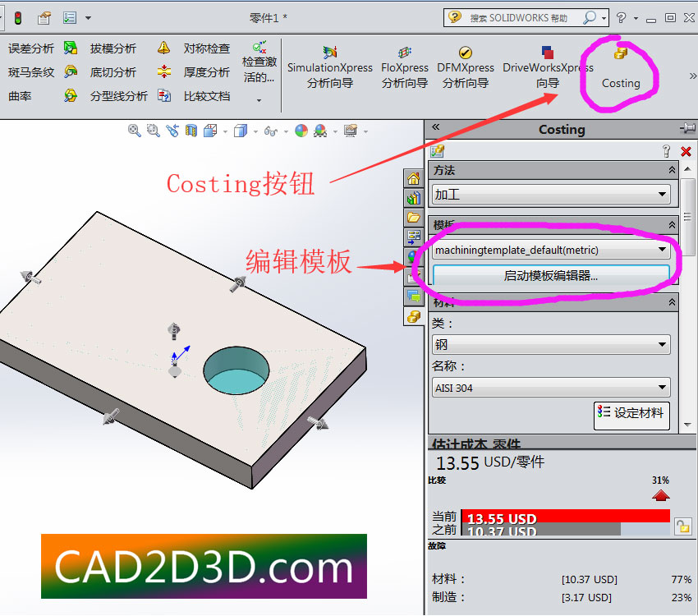Open 厚度分析 thickness analysis
Image resolution: width=698 pixels, height=616 pixels.
194,71
